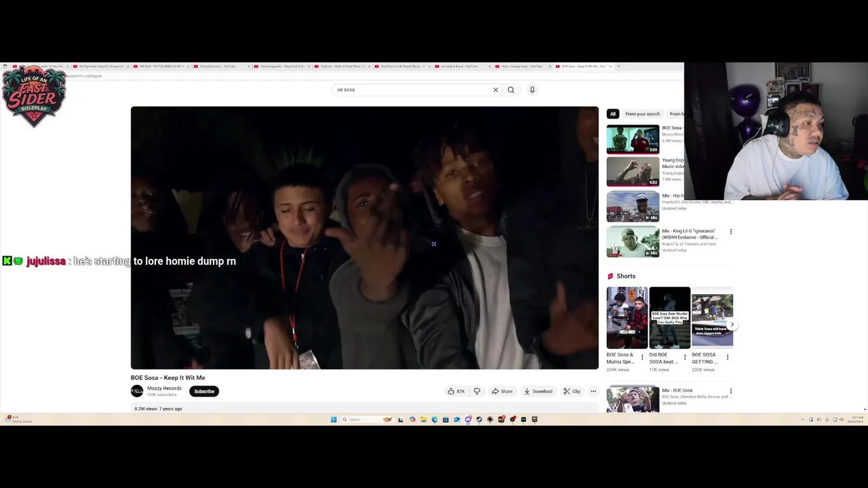Open Mix - King Lil G Ignorance thumbnail

633,242
